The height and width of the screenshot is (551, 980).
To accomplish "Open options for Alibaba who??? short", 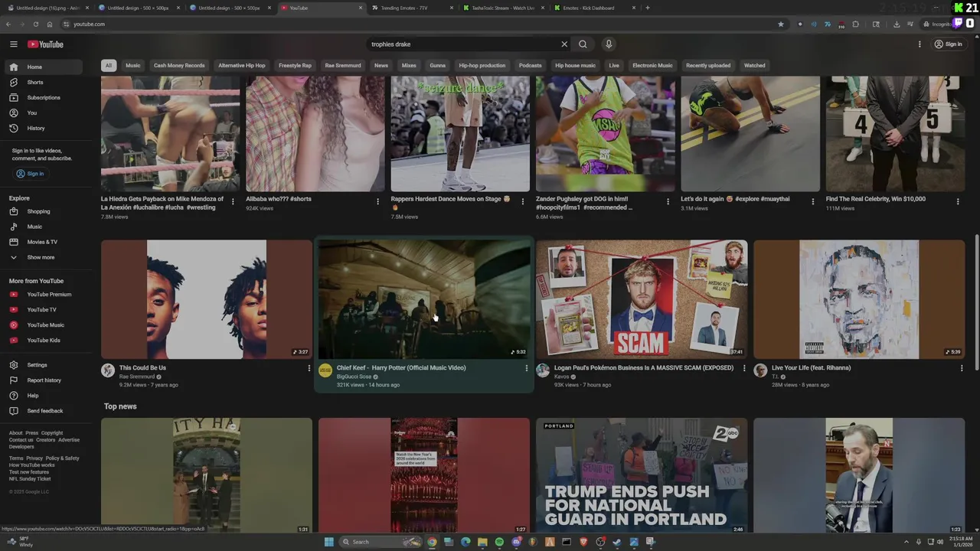I will tap(377, 201).
